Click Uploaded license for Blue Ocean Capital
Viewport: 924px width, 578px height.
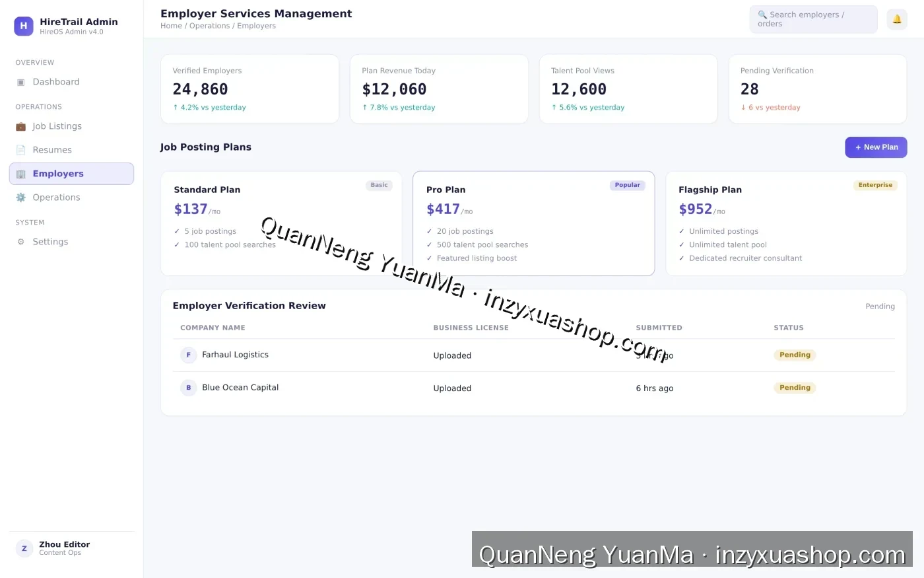pyautogui.click(x=452, y=388)
